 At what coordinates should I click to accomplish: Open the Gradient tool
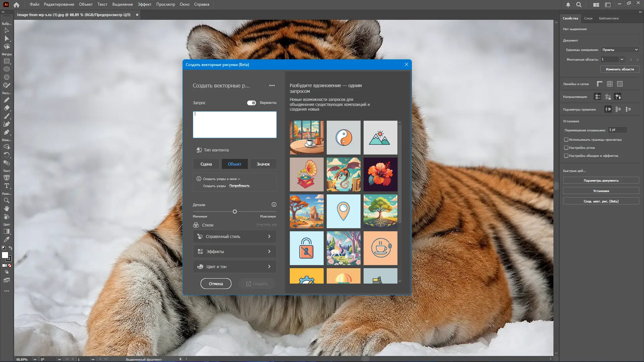(x=7, y=231)
